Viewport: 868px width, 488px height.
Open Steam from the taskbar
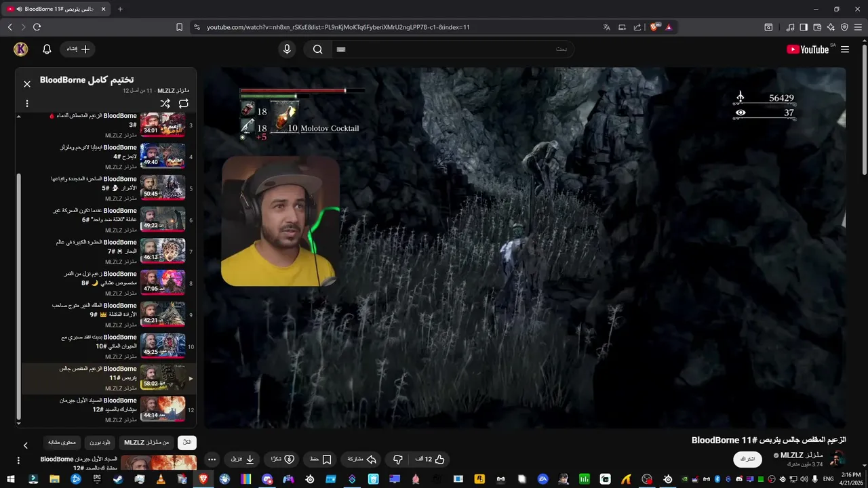pos(117,479)
